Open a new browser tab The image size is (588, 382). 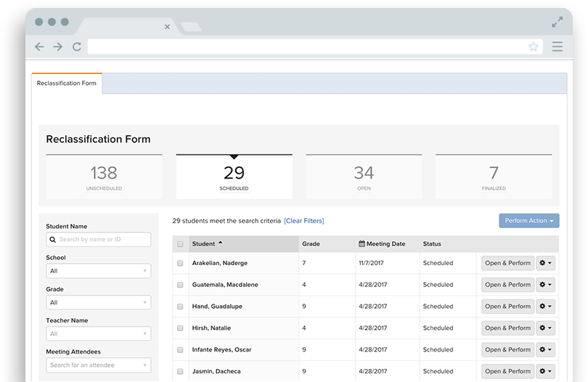pos(191,27)
